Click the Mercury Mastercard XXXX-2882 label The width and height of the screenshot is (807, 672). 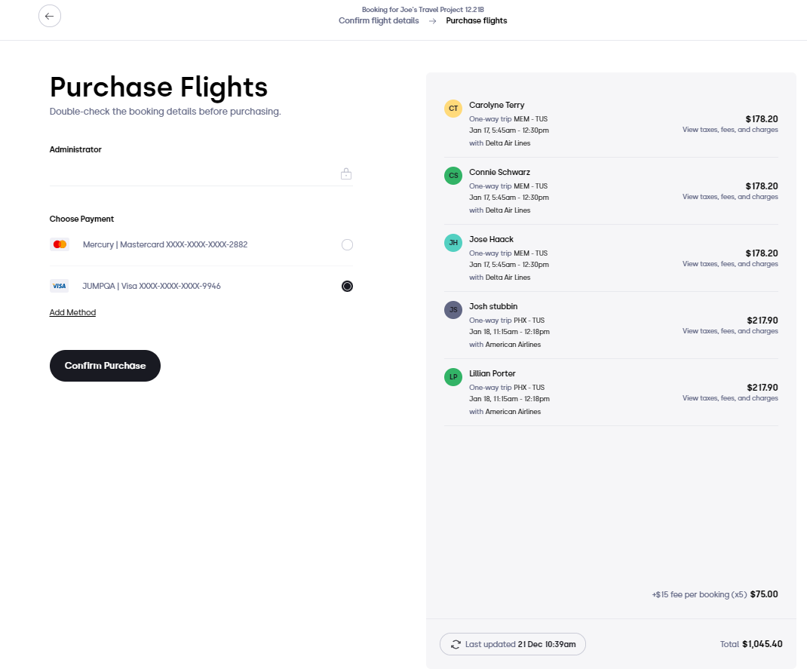[165, 245]
